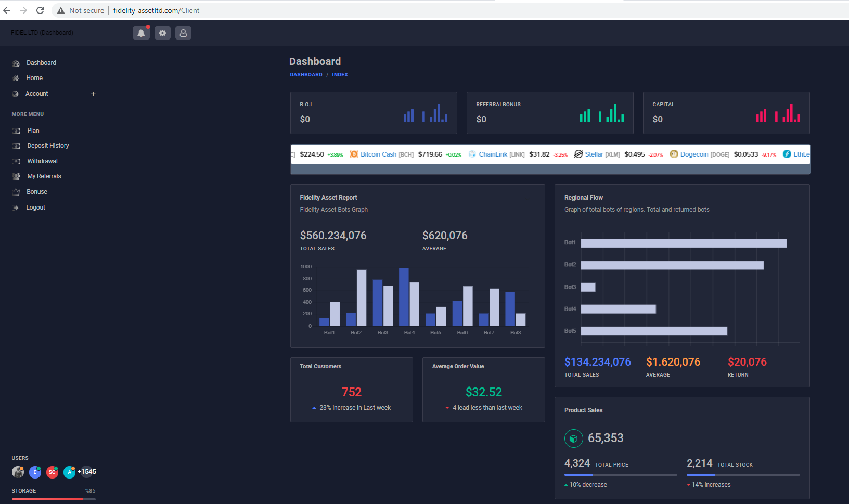The height and width of the screenshot is (504, 849).
Task: Click the Stellar coin icon
Action: (578, 154)
